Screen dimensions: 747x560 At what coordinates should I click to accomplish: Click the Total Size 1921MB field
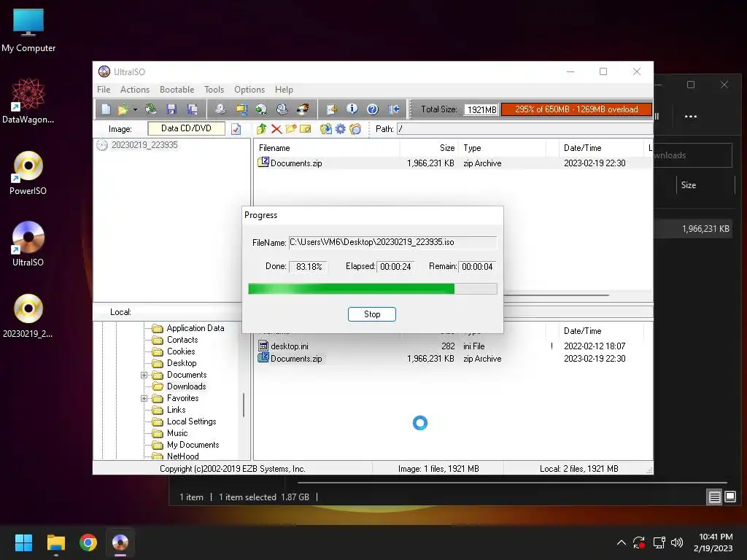tap(481, 110)
